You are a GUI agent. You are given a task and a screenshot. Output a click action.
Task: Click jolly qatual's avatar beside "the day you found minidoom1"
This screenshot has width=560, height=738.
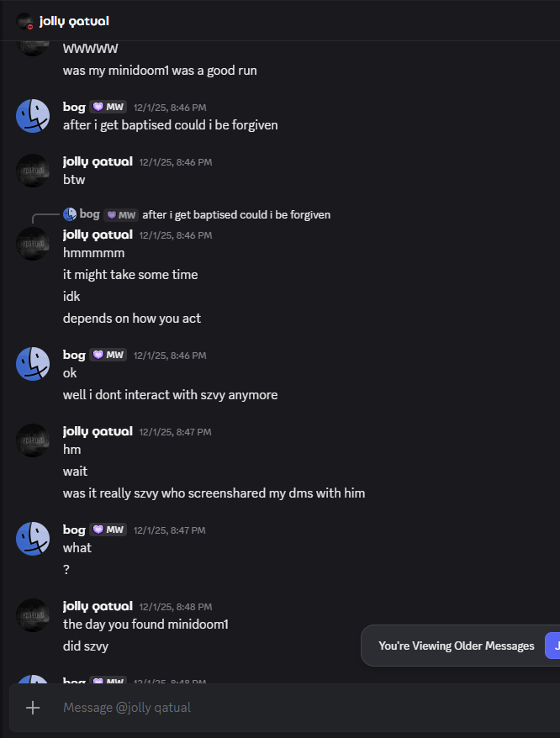click(x=33, y=615)
